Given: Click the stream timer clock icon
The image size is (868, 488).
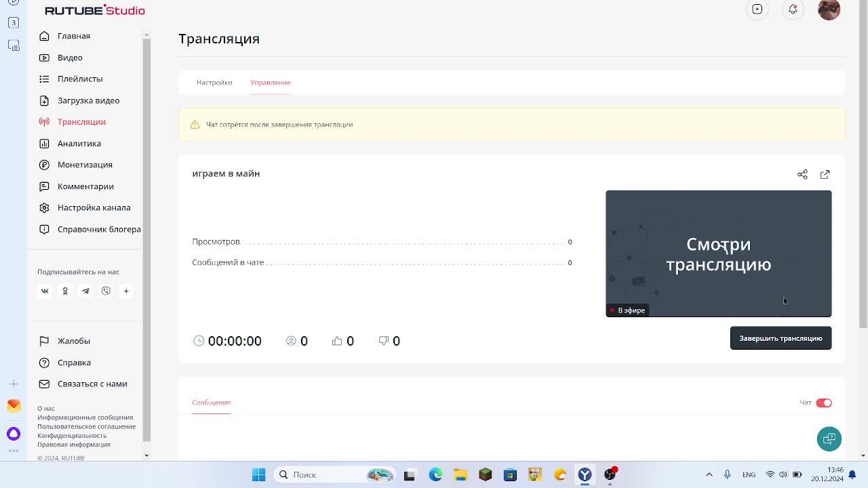Looking at the screenshot, I should click(199, 341).
